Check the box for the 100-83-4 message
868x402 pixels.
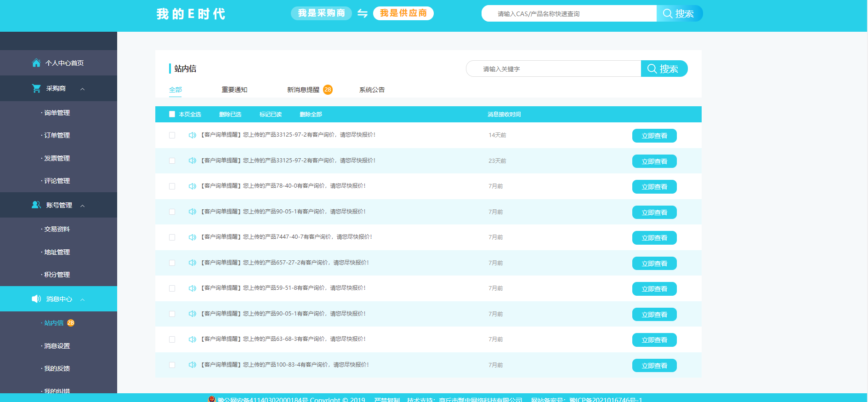point(172,365)
